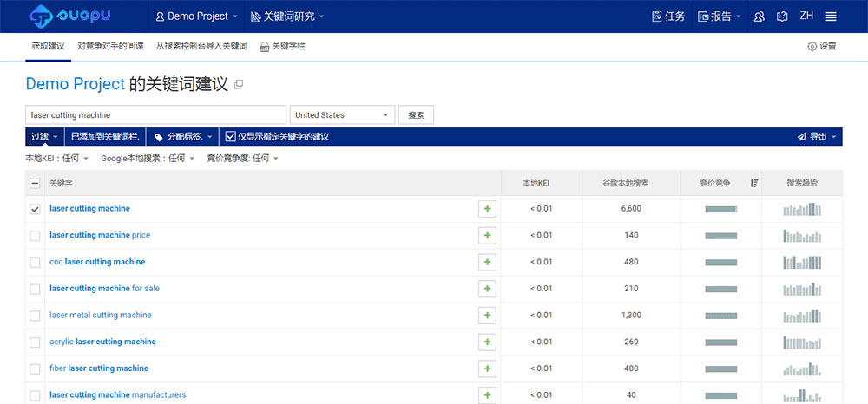868x404 pixels.
Task: Click the 搜索 button
Action: point(417,115)
